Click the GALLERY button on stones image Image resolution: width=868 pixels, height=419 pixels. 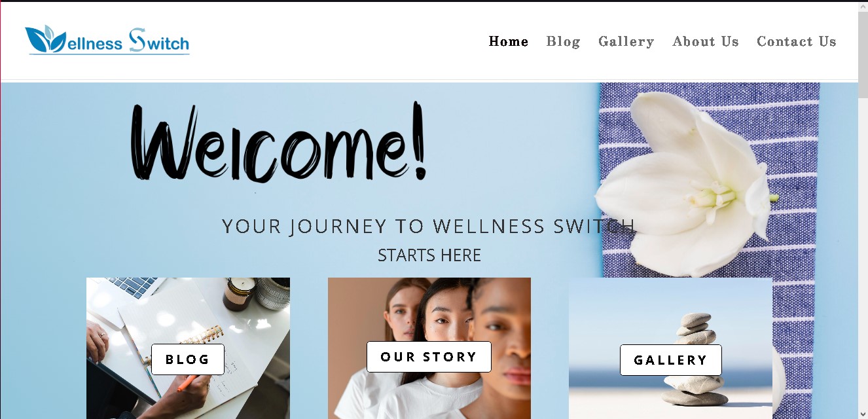pos(671,360)
